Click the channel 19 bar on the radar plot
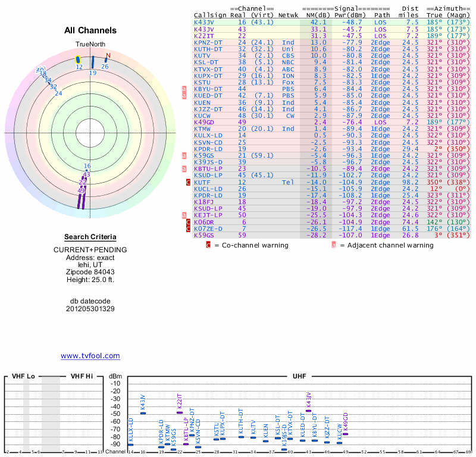 pos(92,63)
